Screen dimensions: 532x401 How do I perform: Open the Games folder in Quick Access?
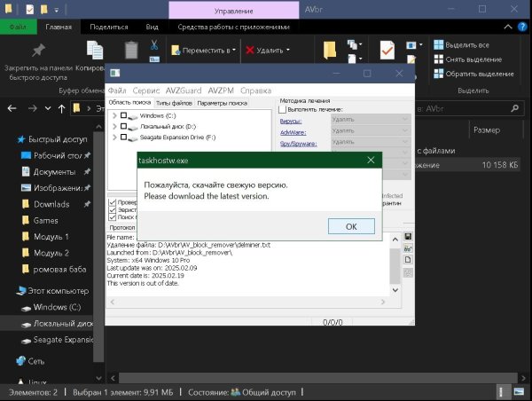tap(45, 221)
